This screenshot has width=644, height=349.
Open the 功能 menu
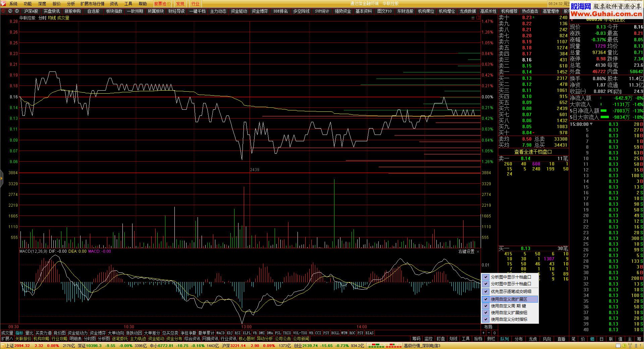(28, 4)
